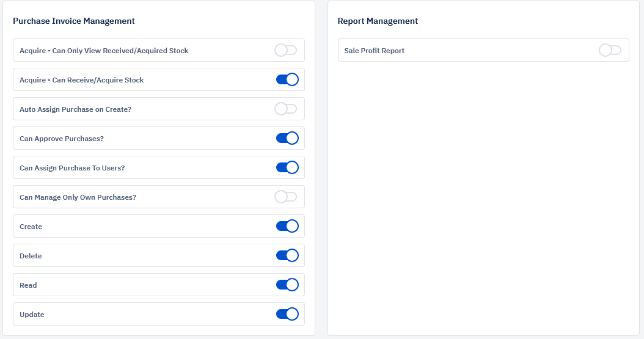Click the 'Delete' label text

coord(31,256)
